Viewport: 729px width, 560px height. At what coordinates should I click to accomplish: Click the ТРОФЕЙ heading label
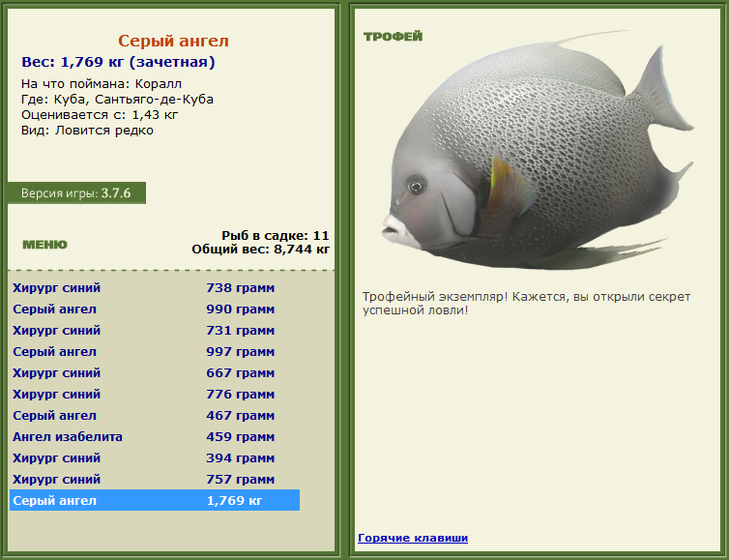(x=393, y=37)
